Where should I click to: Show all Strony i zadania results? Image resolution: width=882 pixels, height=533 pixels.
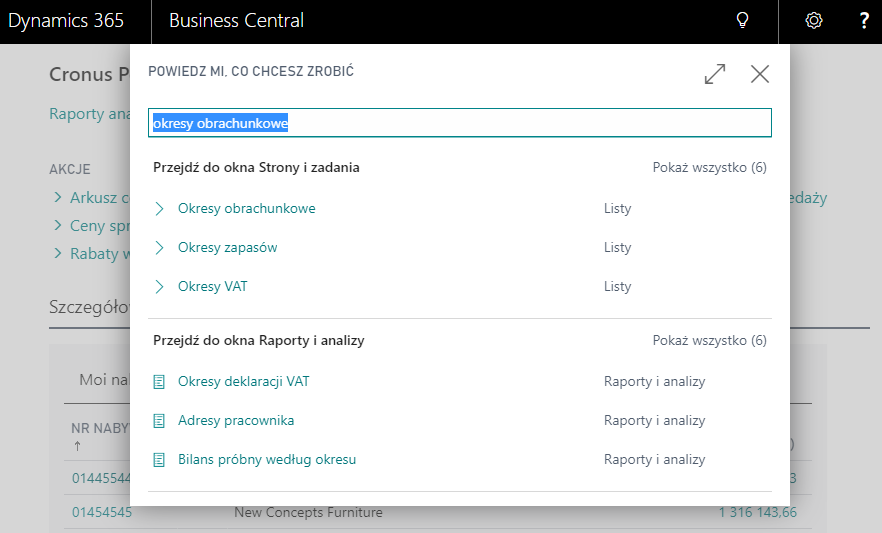[x=709, y=168]
